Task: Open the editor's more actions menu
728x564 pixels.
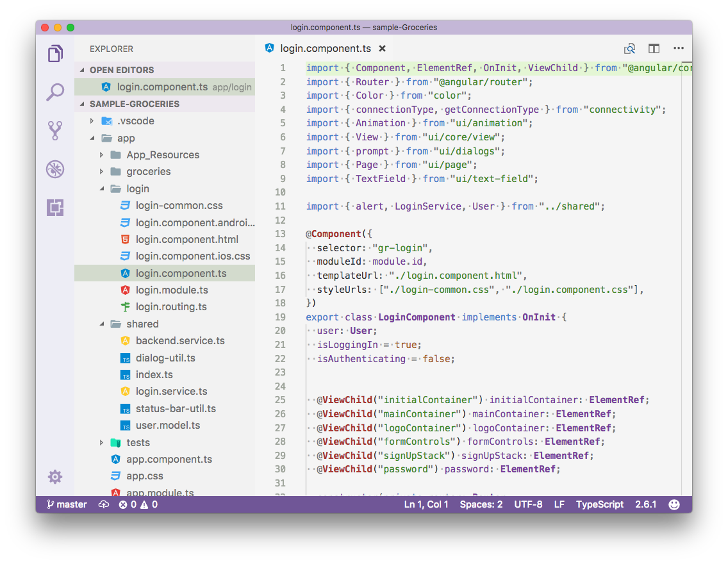Action: (678, 49)
